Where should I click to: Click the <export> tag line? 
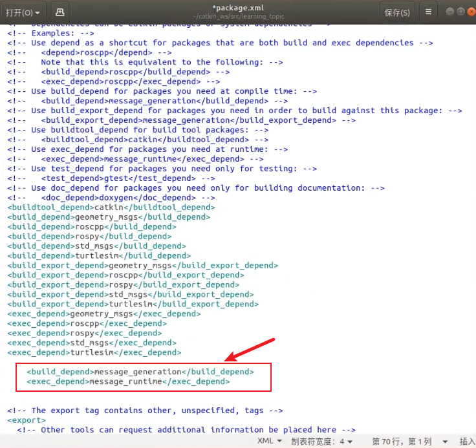click(x=27, y=421)
